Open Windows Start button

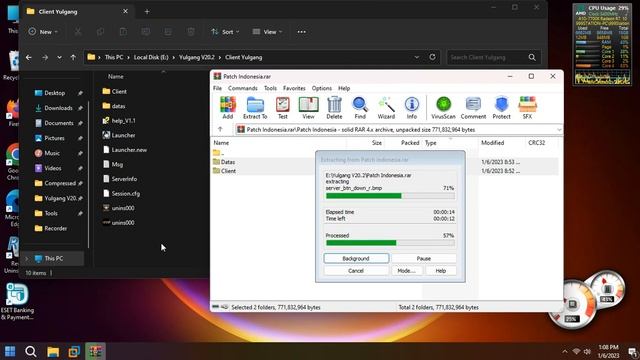pyautogui.click(x=10, y=351)
